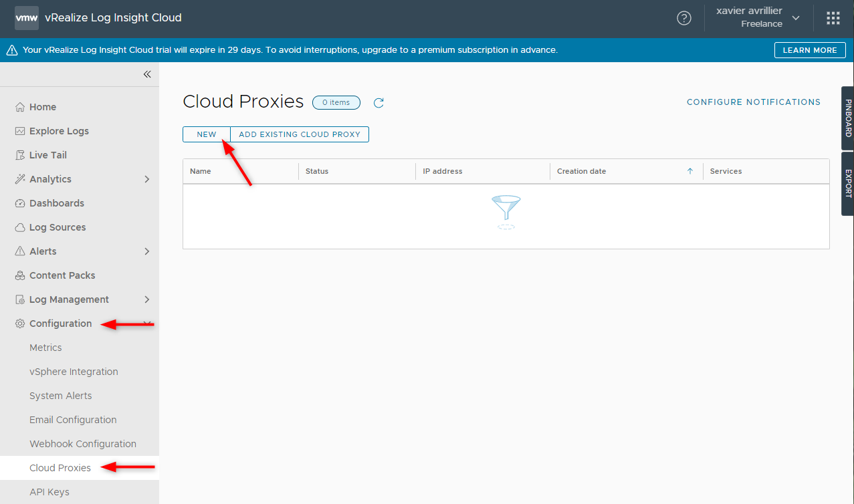The image size is (854, 504).
Task: Click the NEW button
Action: (207, 134)
